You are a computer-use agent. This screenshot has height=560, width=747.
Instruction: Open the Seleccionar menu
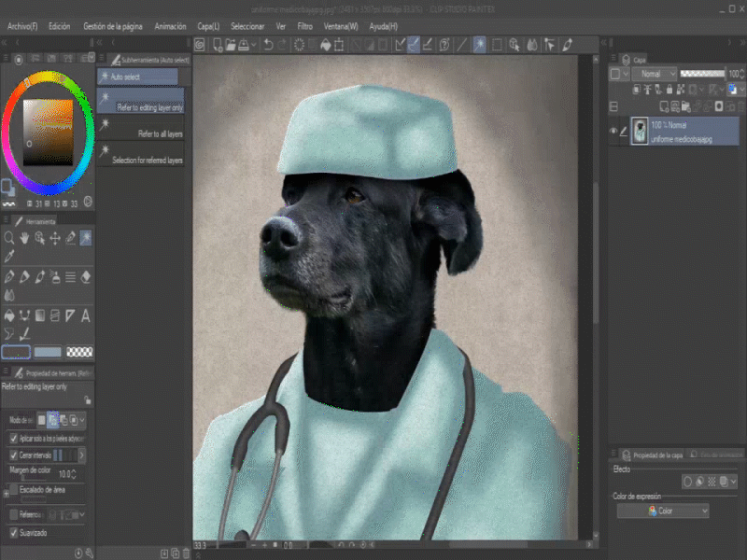click(x=247, y=27)
